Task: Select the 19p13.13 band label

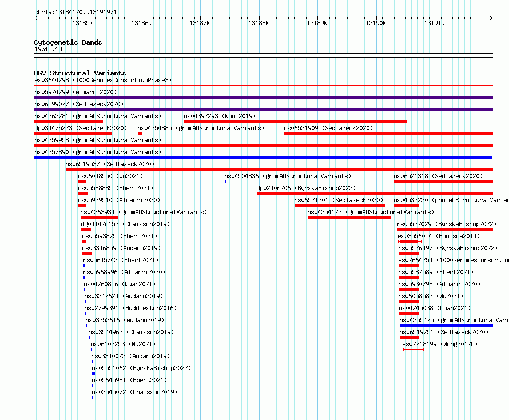Action: (48, 49)
